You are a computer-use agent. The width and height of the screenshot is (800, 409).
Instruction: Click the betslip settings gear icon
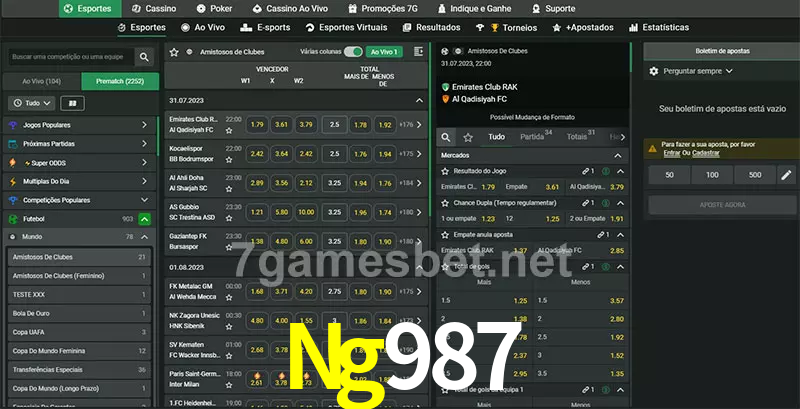click(654, 71)
